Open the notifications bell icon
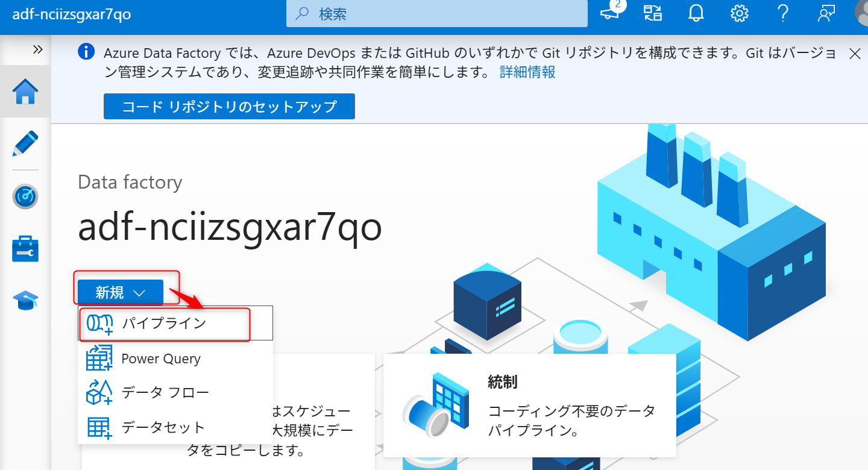 [x=696, y=13]
